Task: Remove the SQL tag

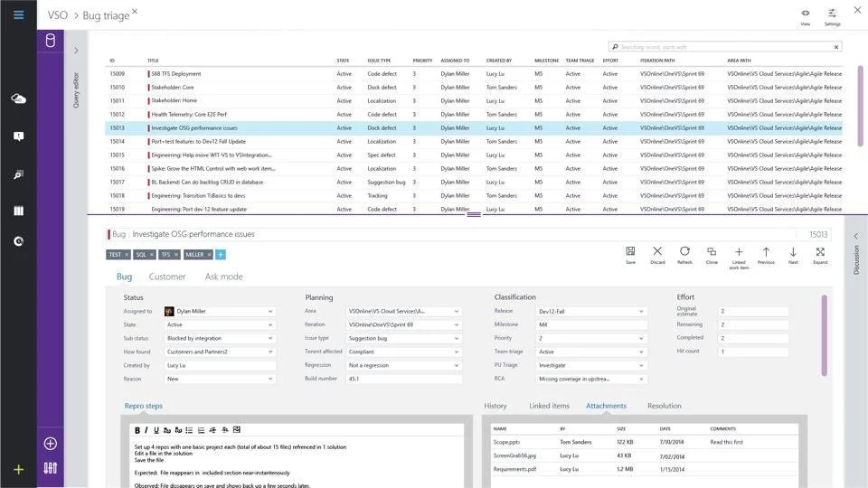Action: [152, 255]
